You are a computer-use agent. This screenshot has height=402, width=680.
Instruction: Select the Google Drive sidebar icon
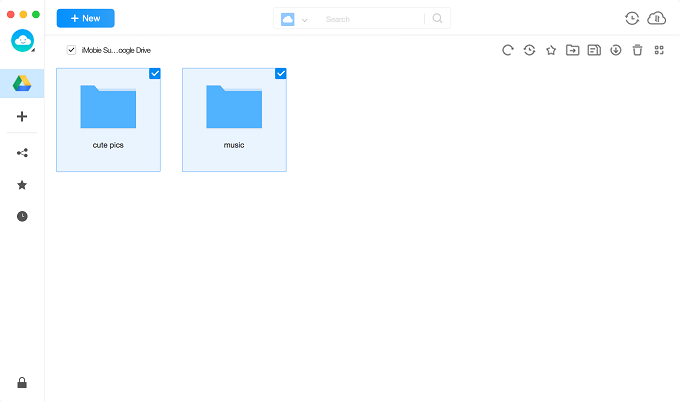coord(22,83)
